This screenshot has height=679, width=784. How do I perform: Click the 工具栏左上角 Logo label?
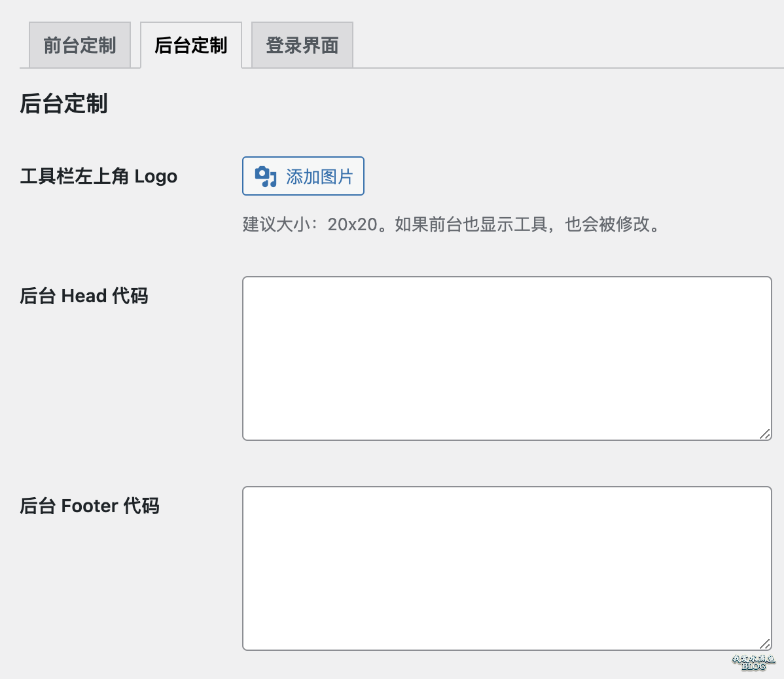click(99, 177)
